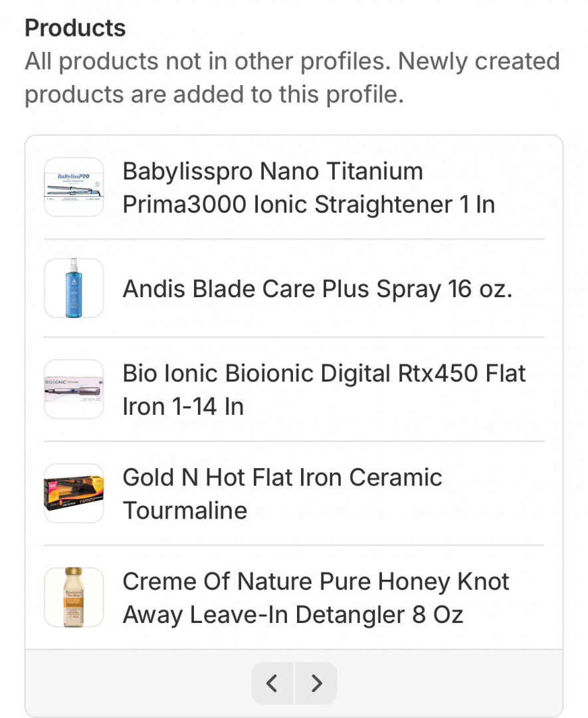588x718 pixels.
Task: Click the 'All products not in other profiles' text
Action: pyautogui.click(x=207, y=62)
